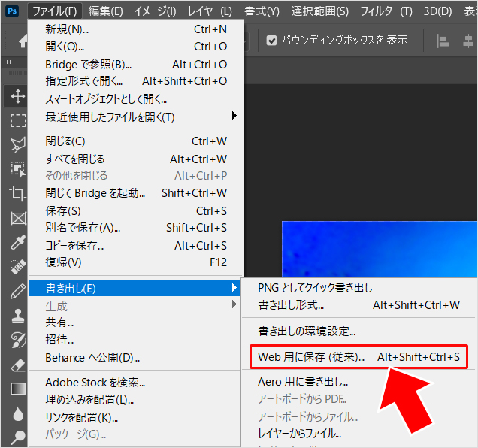This screenshot has height=448, width=478.
Task: Choose コピーを保存... menu item
Action: pos(136,246)
